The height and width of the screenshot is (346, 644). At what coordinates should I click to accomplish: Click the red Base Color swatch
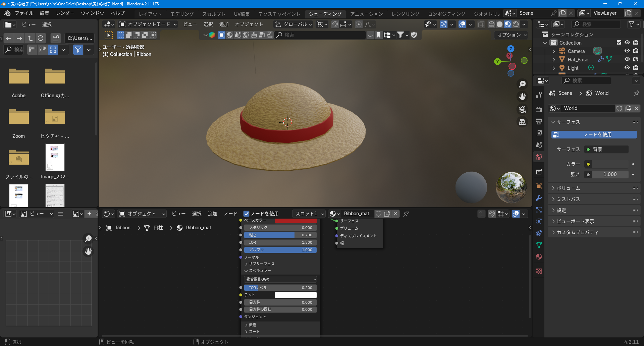pyautogui.click(x=296, y=221)
